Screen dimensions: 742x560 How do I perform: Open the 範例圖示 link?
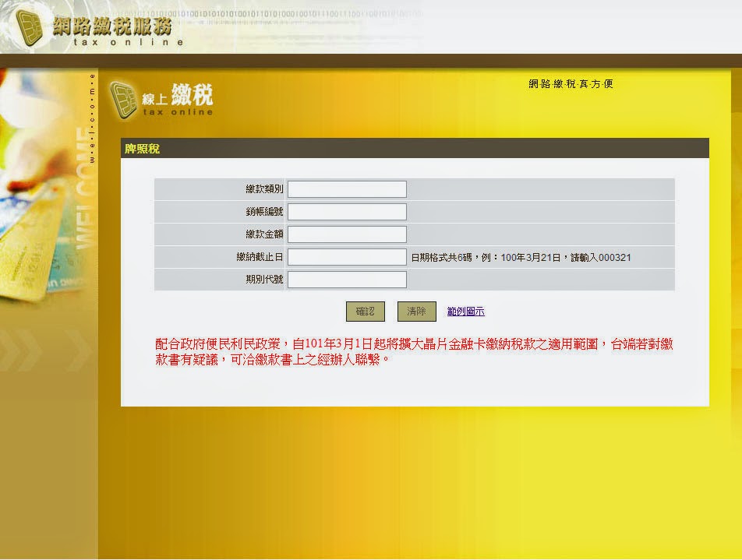tap(465, 312)
